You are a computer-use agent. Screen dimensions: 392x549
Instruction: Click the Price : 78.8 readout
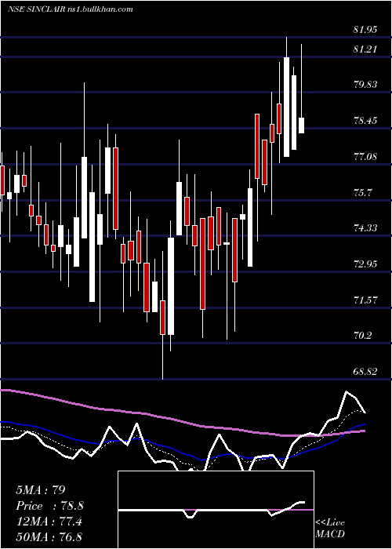click(49, 506)
